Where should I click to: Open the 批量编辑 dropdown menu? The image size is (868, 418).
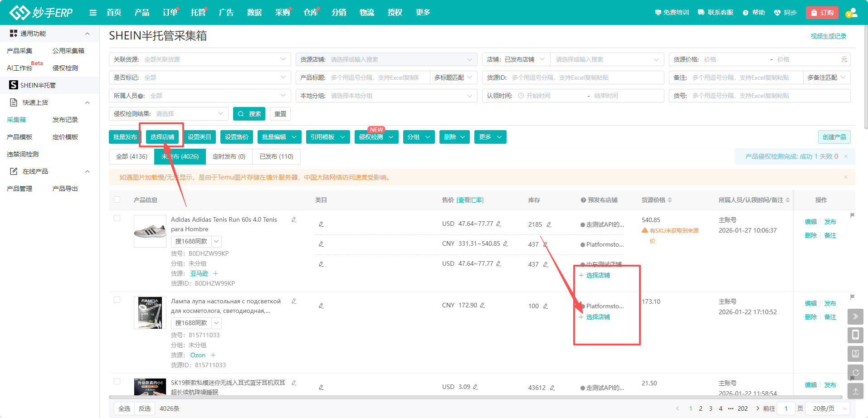pos(279,137)
